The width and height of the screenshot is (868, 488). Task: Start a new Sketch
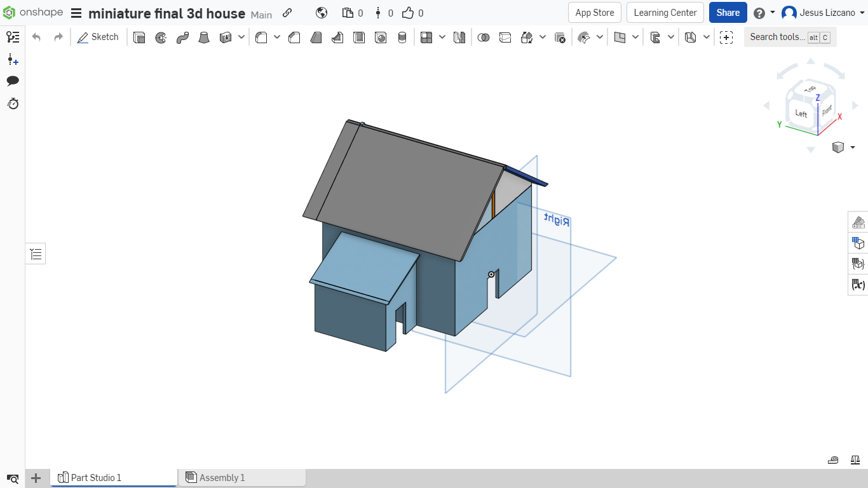pyautogui.click(x=98, y=37)
